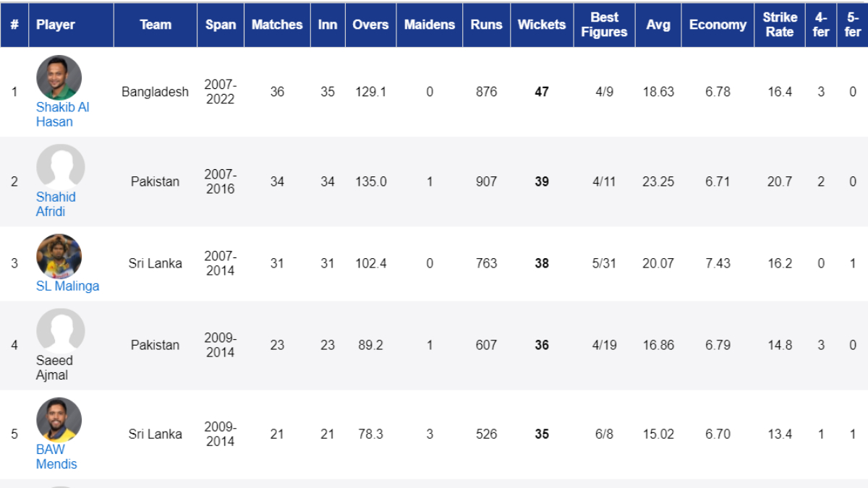Open Shahid Afridi player link
The image size is (868, 488).
tap(56, 204)
